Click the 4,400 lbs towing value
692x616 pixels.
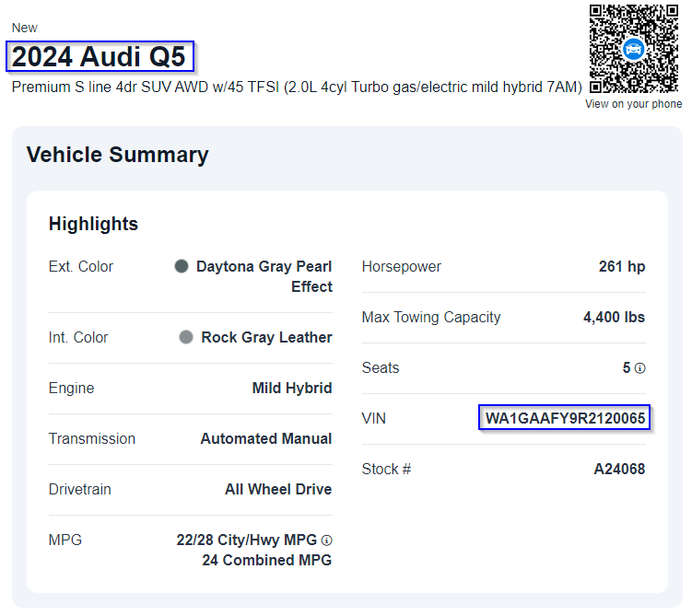tap(614, 317)
